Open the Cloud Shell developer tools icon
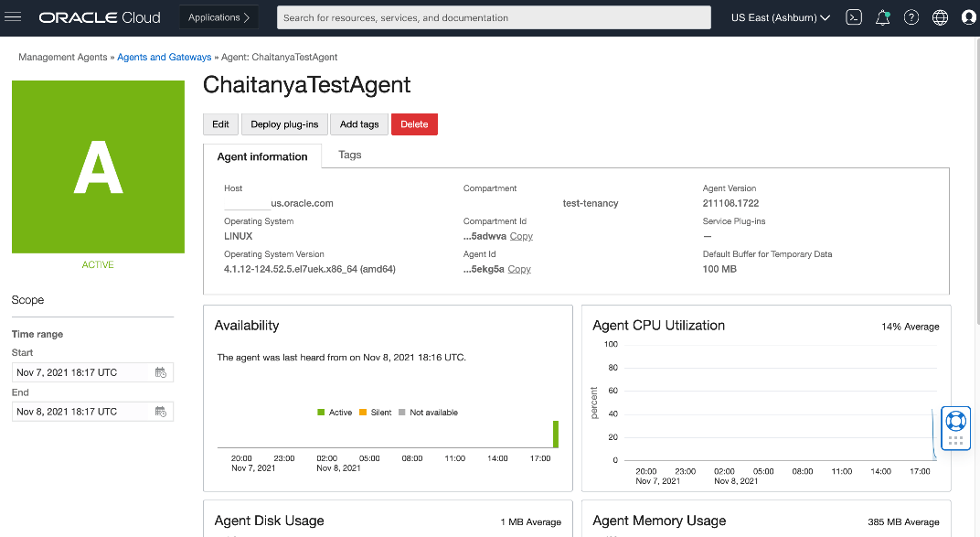This screenshot has width=980, height=537. (853, 17)
